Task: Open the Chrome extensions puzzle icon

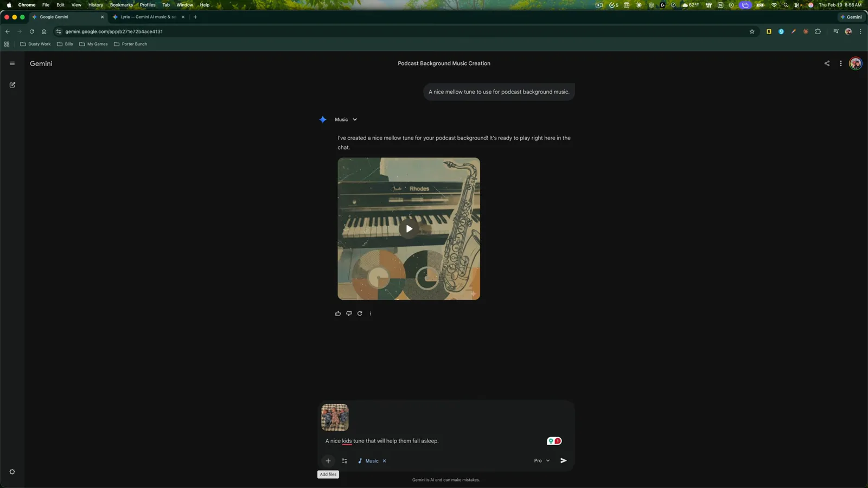Action: coord(818,31)
